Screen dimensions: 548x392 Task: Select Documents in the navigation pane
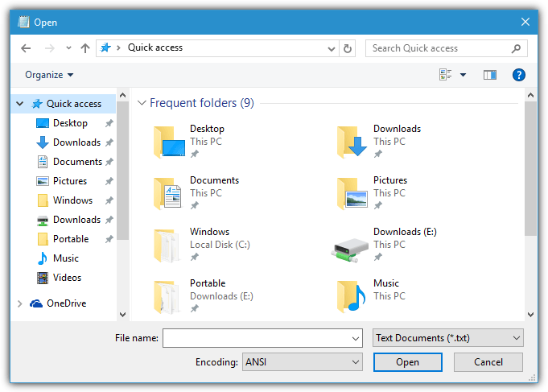[77, 162]
